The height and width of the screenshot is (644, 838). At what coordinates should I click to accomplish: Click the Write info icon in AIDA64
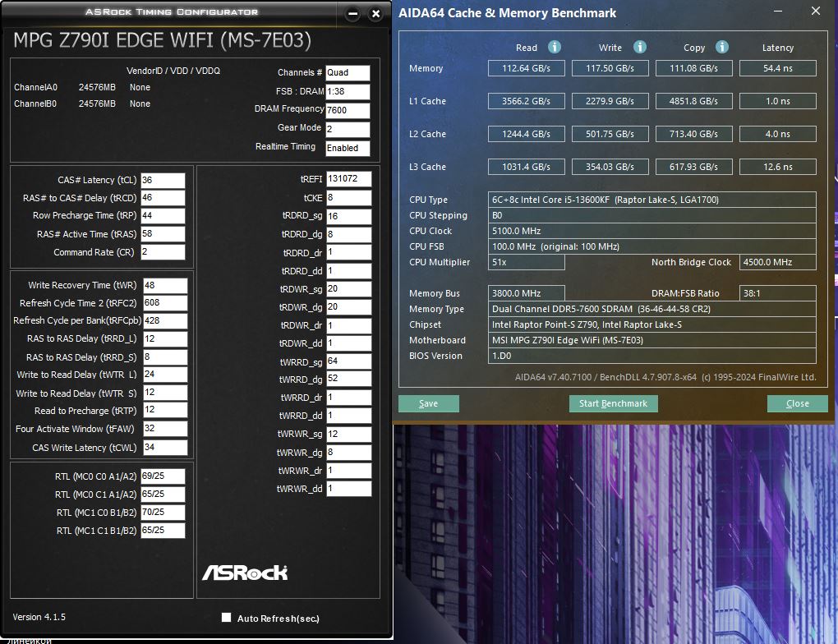640,47
